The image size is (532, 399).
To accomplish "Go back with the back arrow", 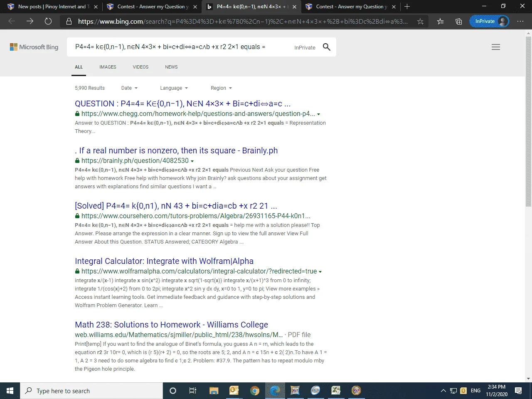I will pyautogui.click(x=12, y=21).
